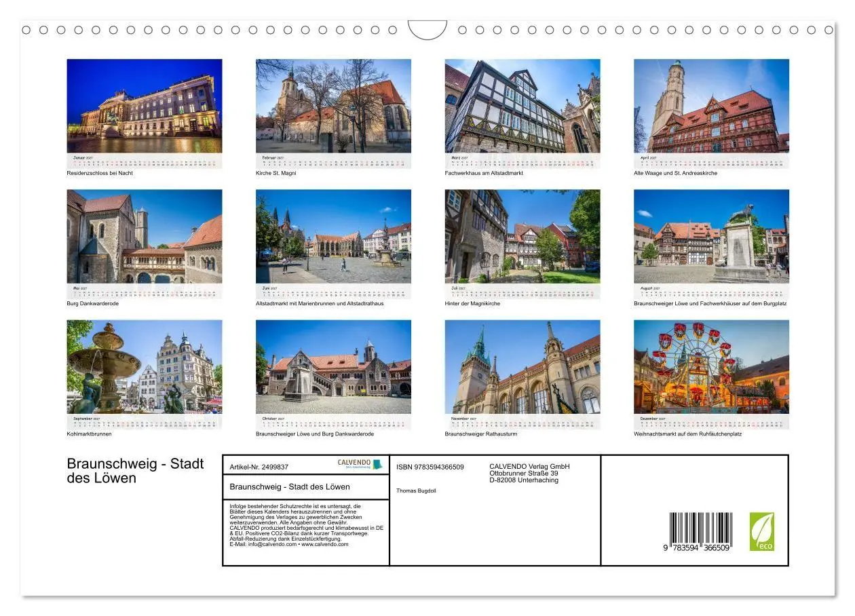
Task: Click the Altstadtmarkt mit Marienbrunnen June photo
Action: click(x=333, y=236)
